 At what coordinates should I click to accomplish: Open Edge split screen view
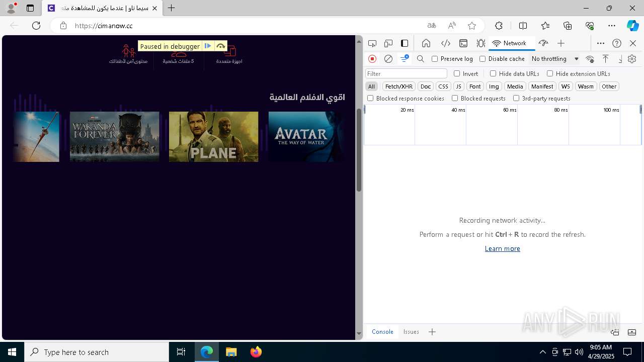point(523,26)
